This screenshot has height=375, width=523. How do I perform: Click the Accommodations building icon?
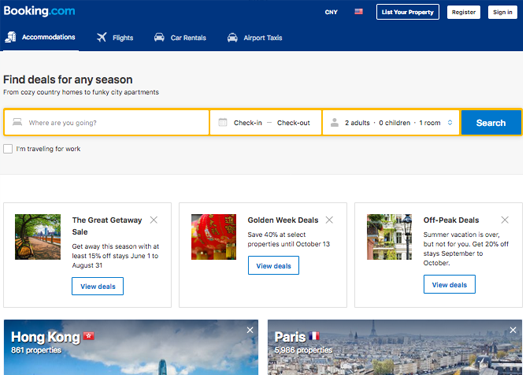[x=11, y=37]
